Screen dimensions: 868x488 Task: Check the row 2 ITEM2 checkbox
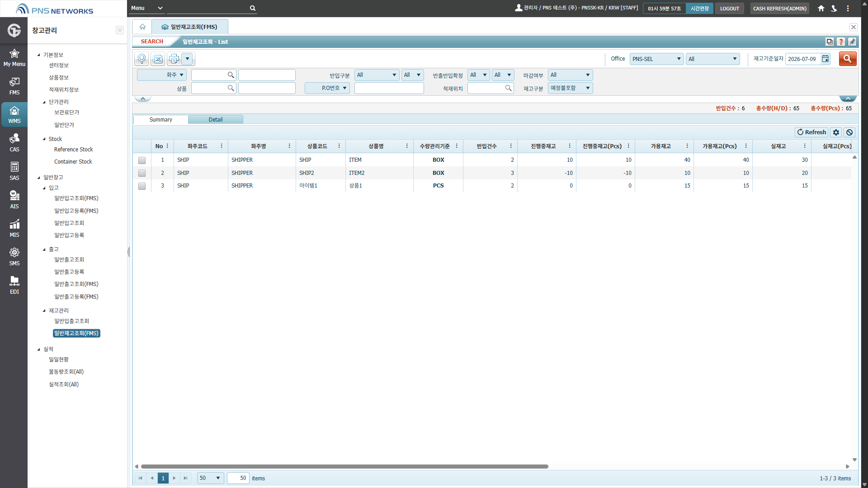click(x=142, y=173)
